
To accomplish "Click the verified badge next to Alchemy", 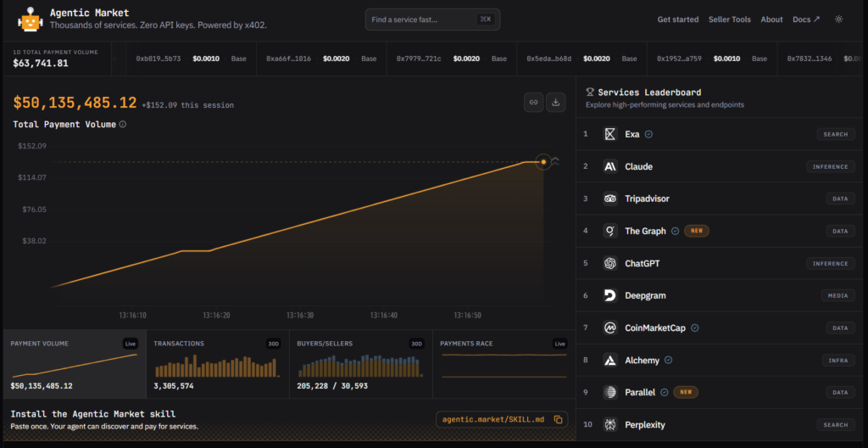I will [x=668, y=361].
